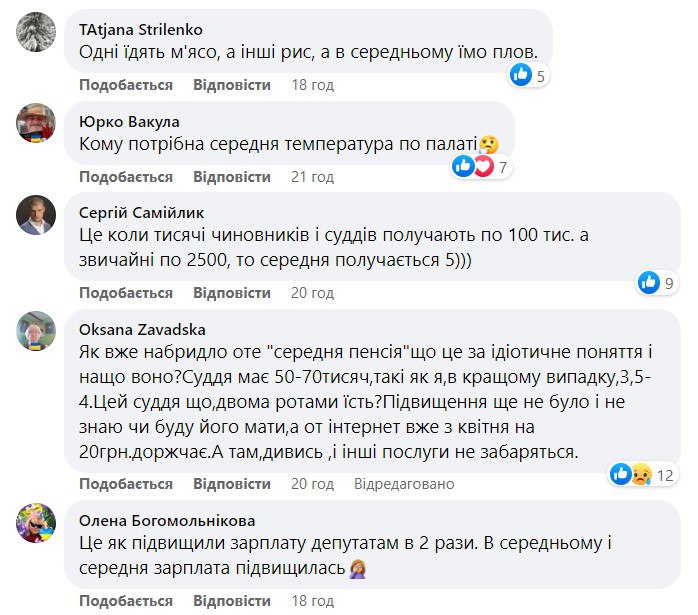
Task: Click Сергій Самійлик's profile photo
Action: click(x=37, y=215)
